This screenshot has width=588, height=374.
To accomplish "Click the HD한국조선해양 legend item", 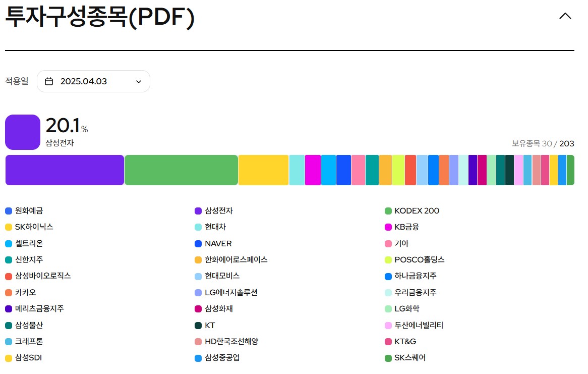I will point(227,341).
